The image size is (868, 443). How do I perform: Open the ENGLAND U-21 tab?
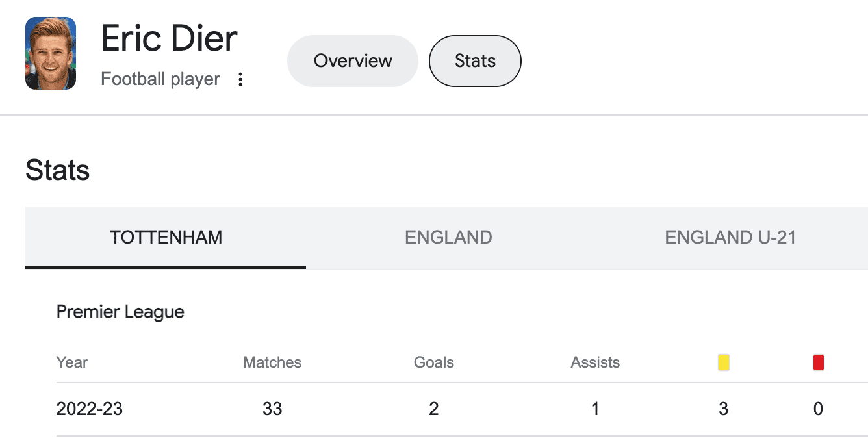tap(730, 237)
